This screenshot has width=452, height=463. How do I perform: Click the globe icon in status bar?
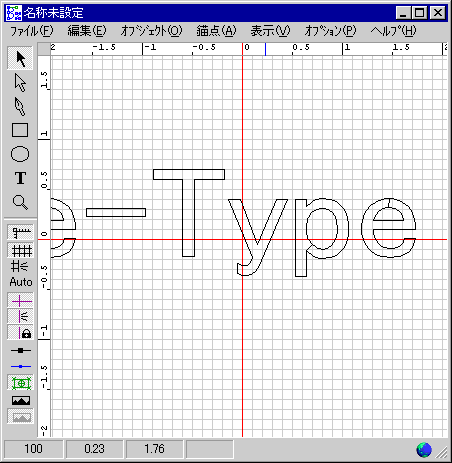(424, 450)
